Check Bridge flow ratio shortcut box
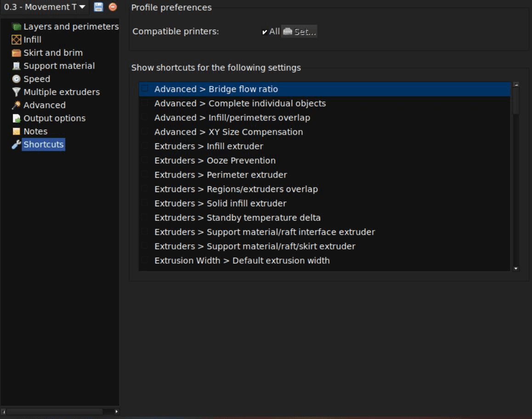 tap(145, 89)
